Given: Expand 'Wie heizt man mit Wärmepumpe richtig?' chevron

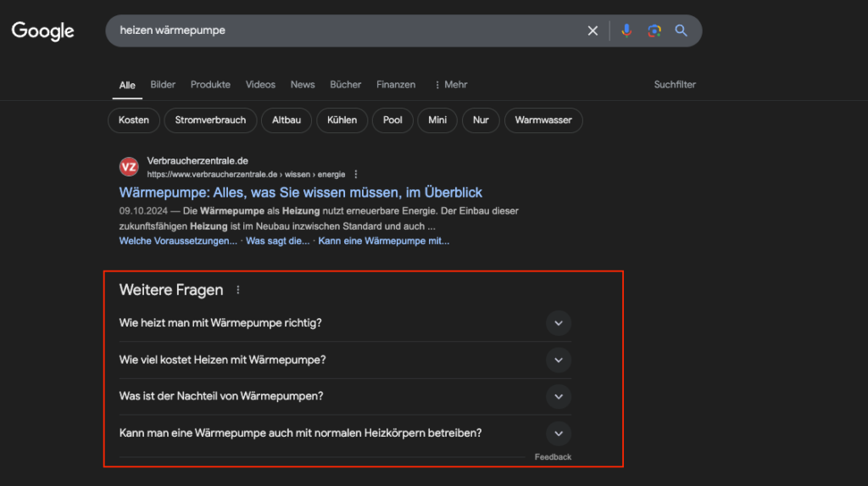Looking at the screenshot, I should click(x=559, y=323).
